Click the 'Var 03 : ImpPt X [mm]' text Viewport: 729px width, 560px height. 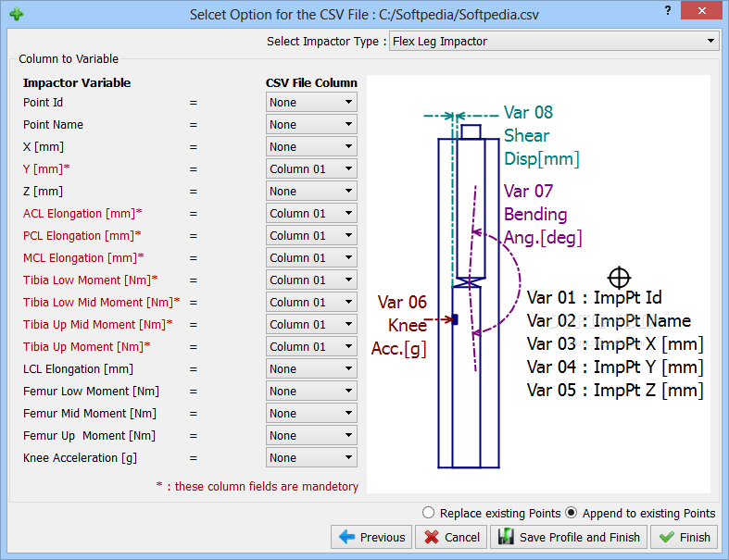(615, 344)
